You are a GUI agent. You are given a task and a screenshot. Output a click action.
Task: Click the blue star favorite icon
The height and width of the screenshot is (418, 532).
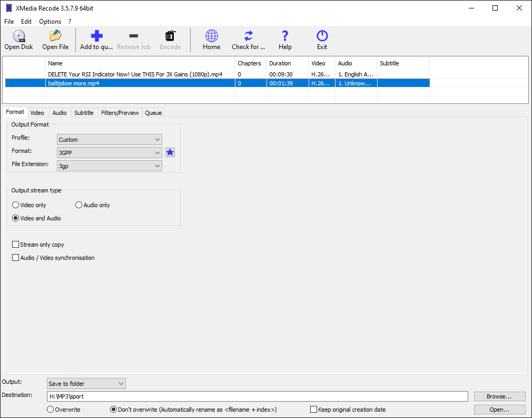click(170, 152)
